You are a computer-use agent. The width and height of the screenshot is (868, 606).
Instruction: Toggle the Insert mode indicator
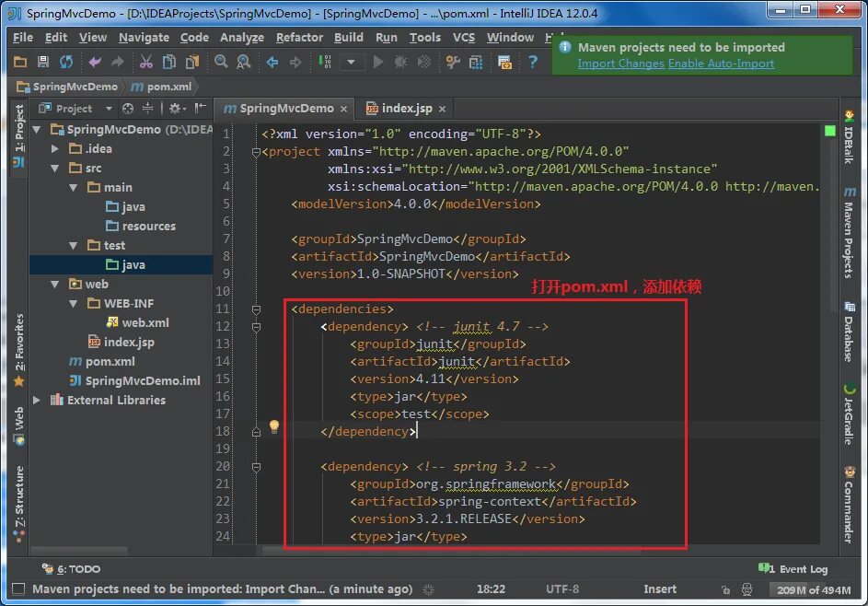click(660, 589)
